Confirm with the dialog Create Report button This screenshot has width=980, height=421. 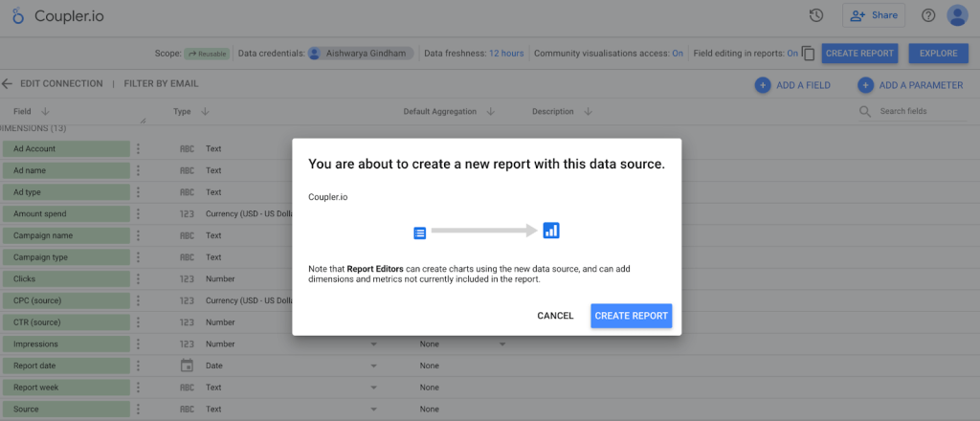[632, 316]
